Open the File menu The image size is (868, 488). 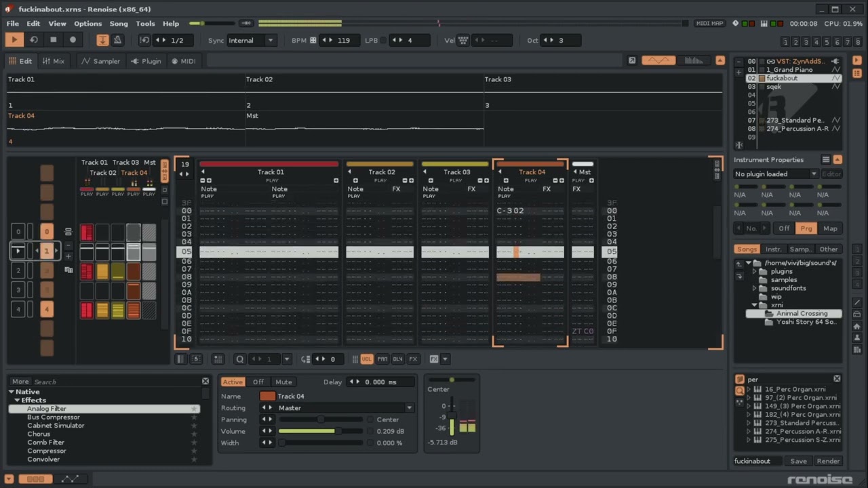(x=13, y=24)
